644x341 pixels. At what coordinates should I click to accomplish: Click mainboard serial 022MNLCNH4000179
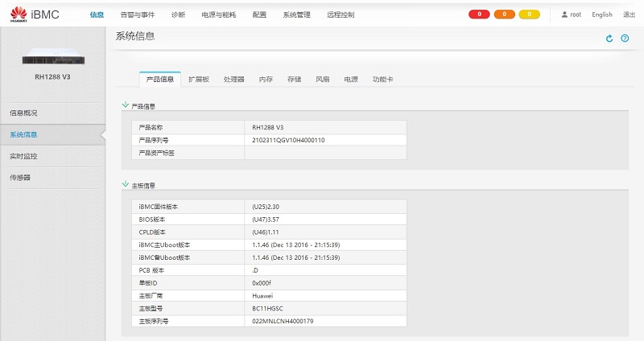(283, 321)
